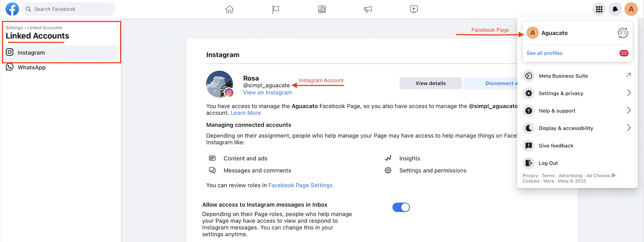Click the 23 notifications badge
Screen dimensions: 644x242
(624, 53)
